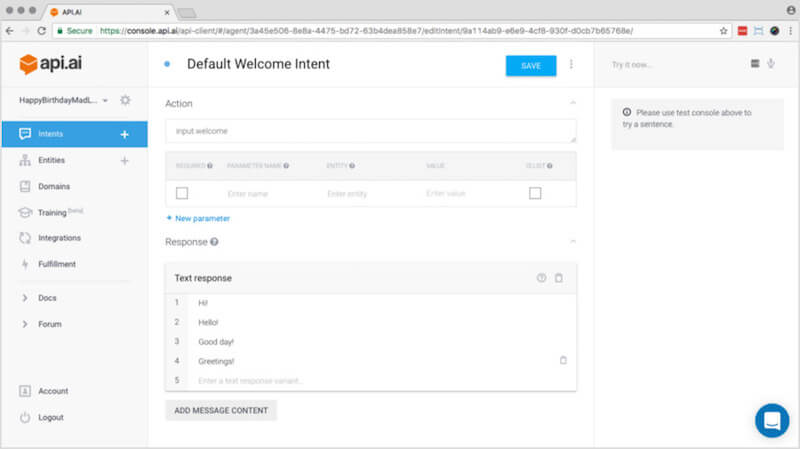Show Required column help tooltip
This screenshot has width=800, height=449.
pos(210,166)
